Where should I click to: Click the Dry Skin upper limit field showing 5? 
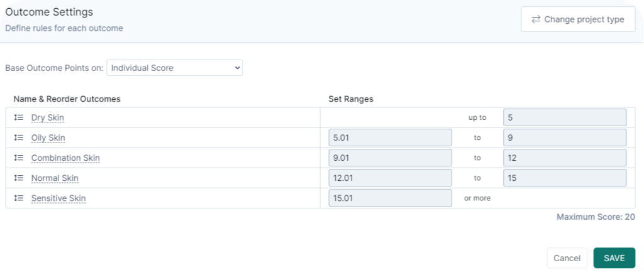[x=564, y=117]
